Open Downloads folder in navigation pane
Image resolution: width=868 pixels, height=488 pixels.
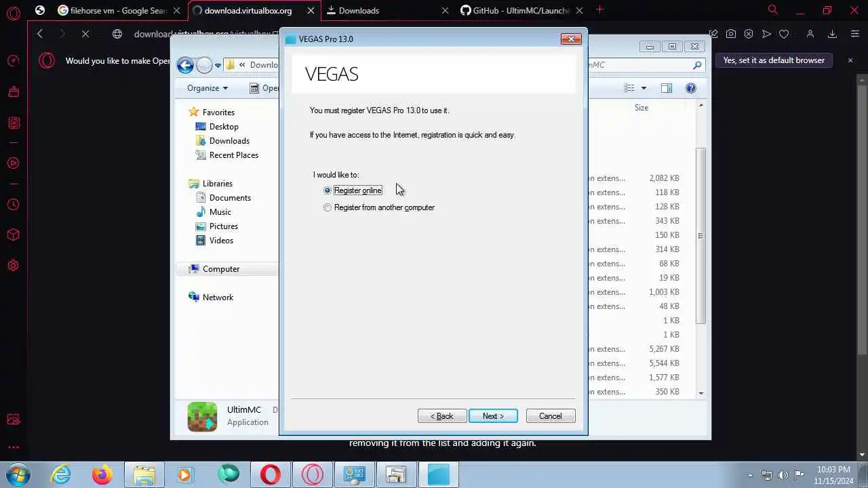(229, 141)
